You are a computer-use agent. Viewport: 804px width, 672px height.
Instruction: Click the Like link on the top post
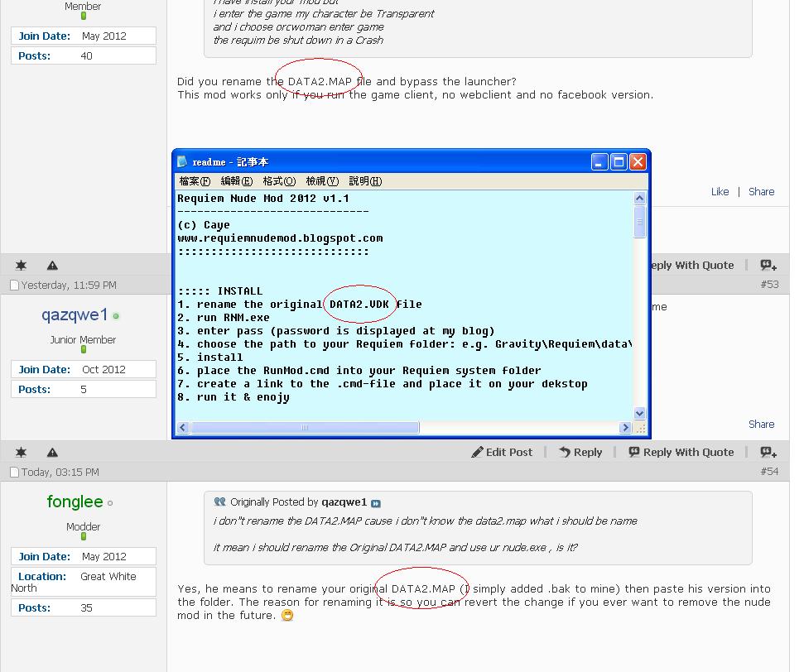click(720, 191)
